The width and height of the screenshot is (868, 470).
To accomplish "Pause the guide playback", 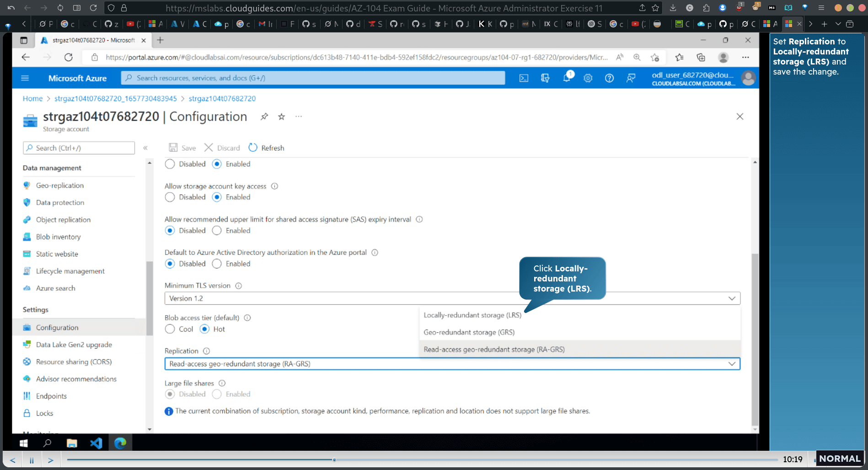I will click(x=32, y=460).
